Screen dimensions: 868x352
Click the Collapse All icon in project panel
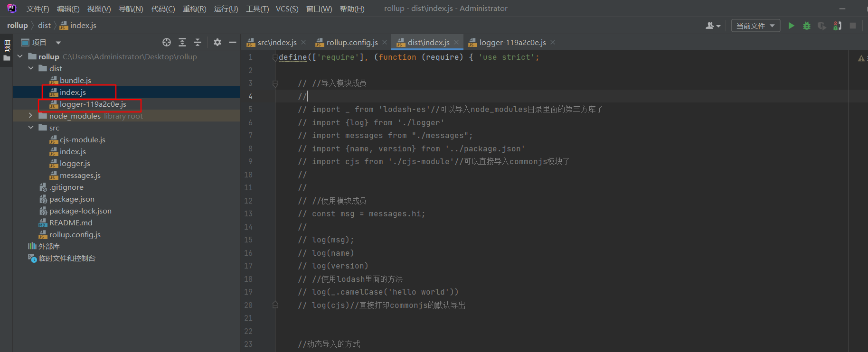click(x=198, y=42)
